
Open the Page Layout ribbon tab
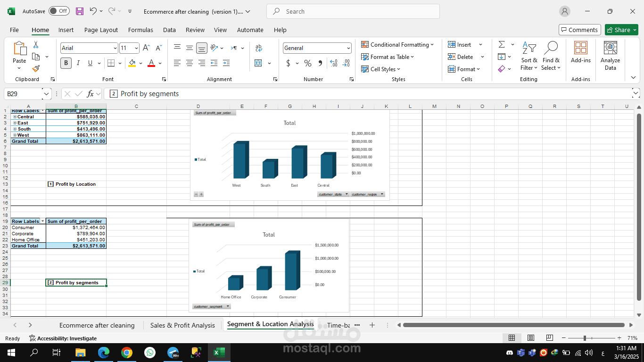tap(101, 30)
